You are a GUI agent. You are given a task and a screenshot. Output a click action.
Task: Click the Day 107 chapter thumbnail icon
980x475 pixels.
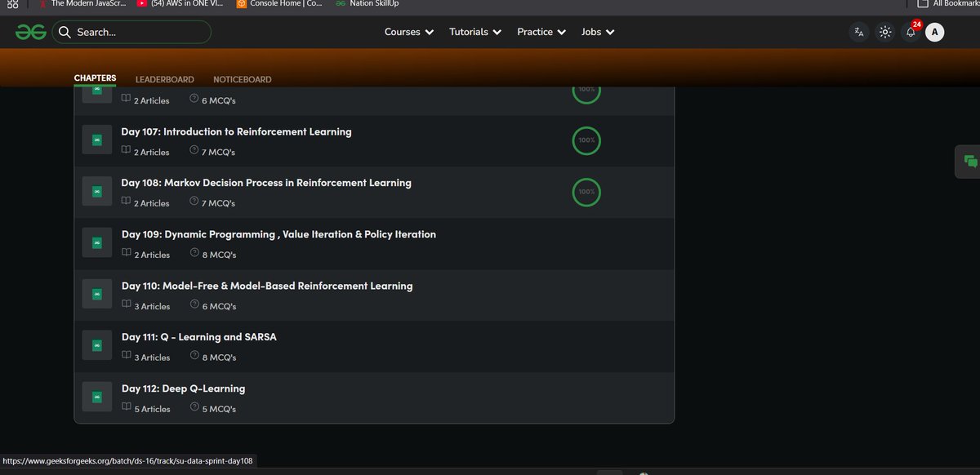(96, 140)
